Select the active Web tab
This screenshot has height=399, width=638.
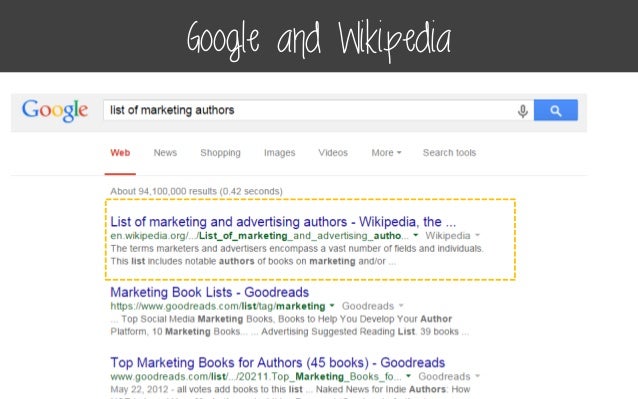pyautogui.click(x=120, y=153)
